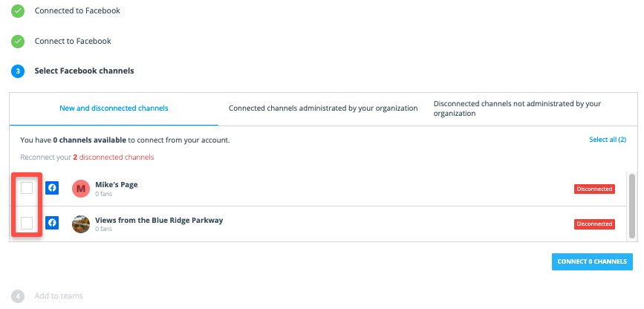Click the Connect 0 Channels button

click(592, 261)
